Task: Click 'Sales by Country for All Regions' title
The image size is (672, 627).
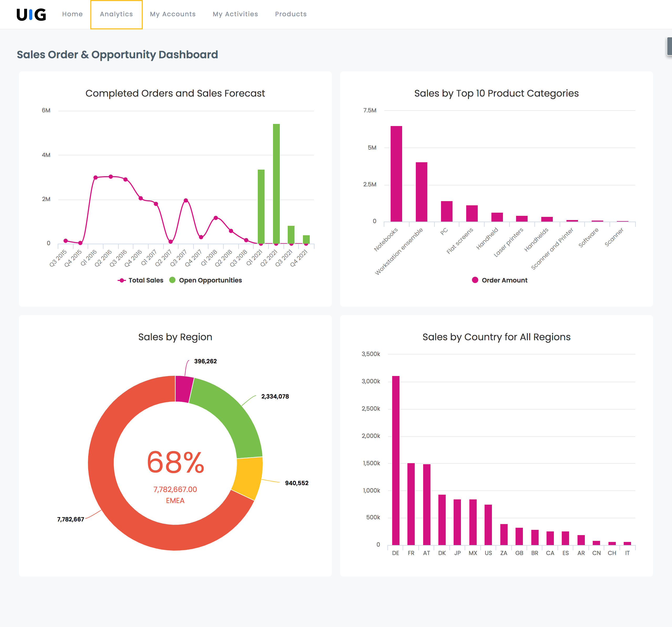Action: coord(497,337)
